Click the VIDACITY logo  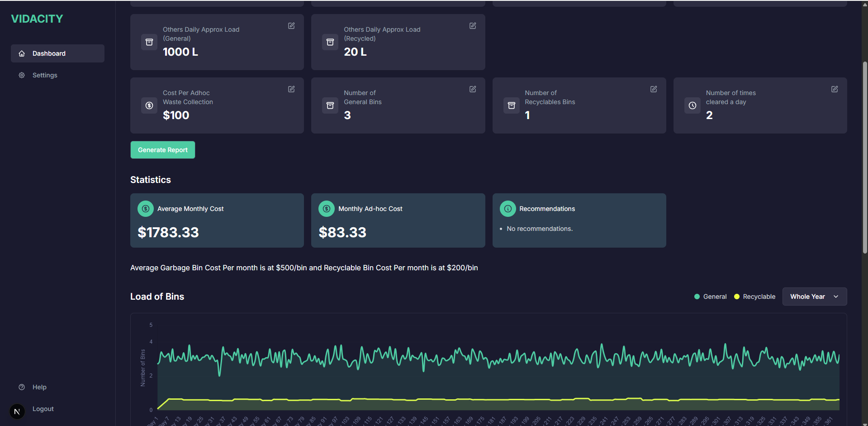pos(37,19)
